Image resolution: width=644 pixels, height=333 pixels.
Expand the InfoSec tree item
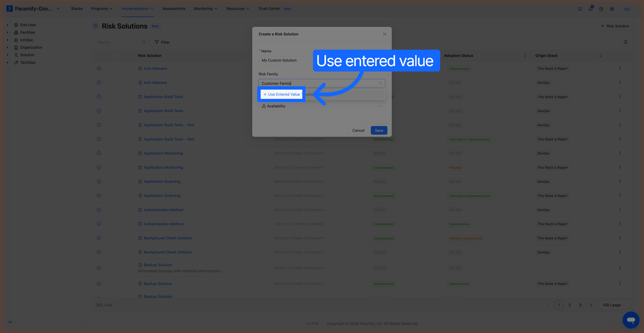7,40
